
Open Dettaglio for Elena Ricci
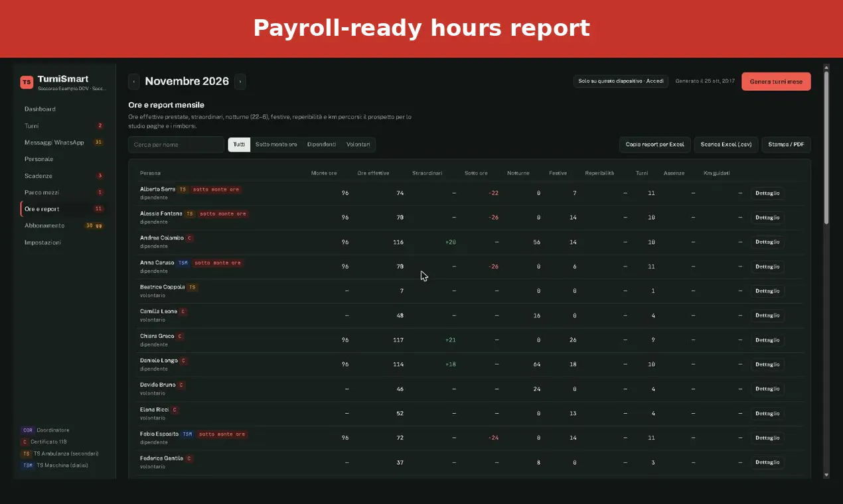[x=767, y=414]
